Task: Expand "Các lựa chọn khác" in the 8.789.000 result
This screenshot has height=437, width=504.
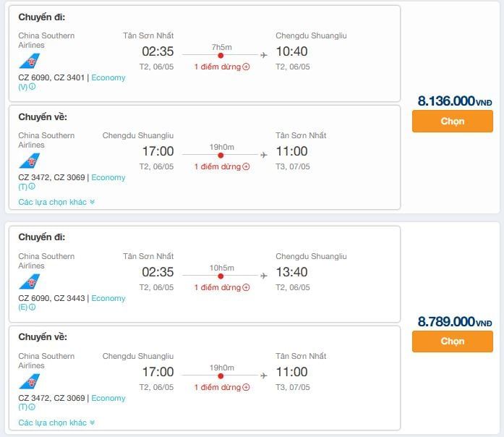Action: [x=56, y=423]
